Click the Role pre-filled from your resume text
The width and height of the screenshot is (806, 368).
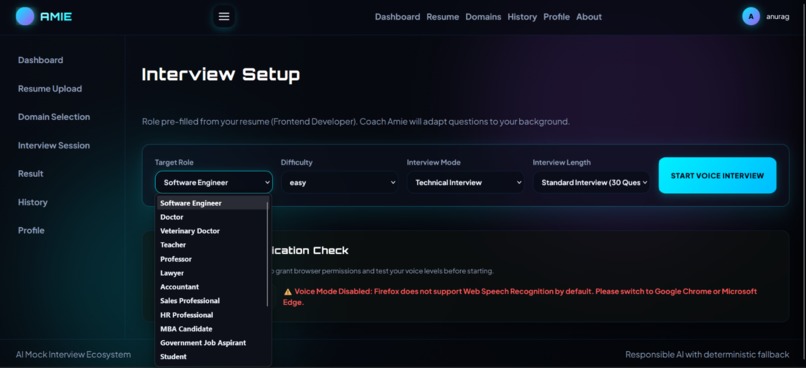coord(356,122)
